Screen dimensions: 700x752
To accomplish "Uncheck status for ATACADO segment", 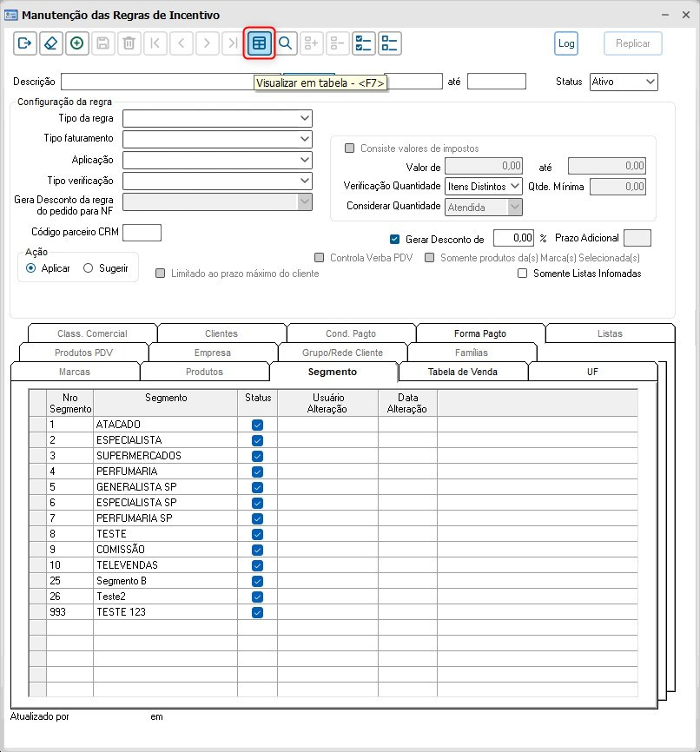I will 258,425.
